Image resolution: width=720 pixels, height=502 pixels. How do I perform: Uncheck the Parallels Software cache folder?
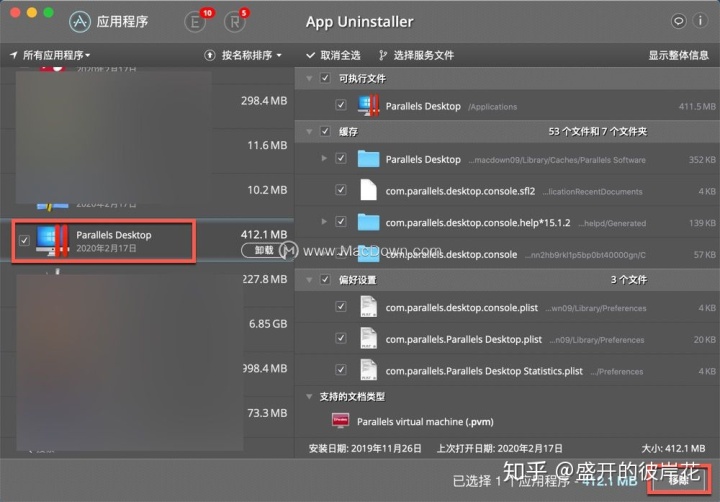341,158
